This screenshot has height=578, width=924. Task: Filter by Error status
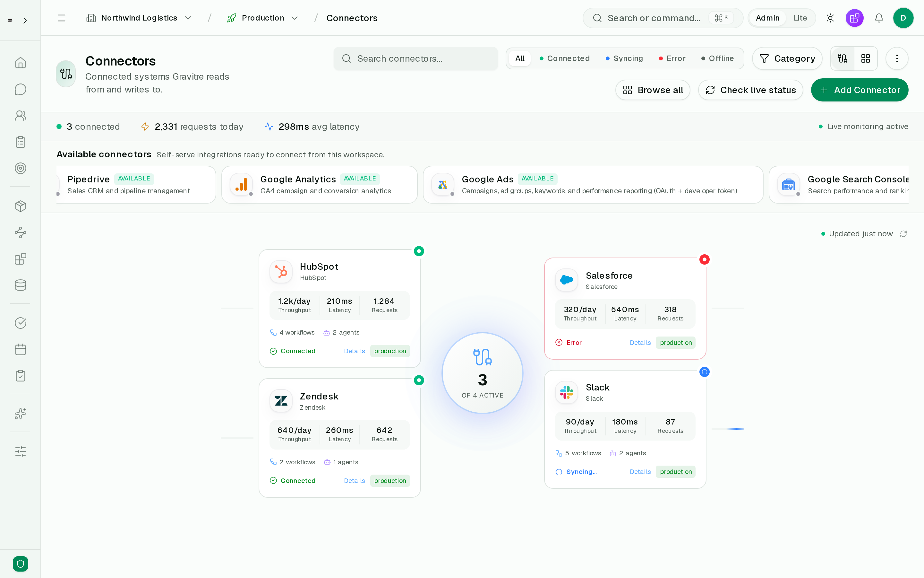tap(672, 58)
